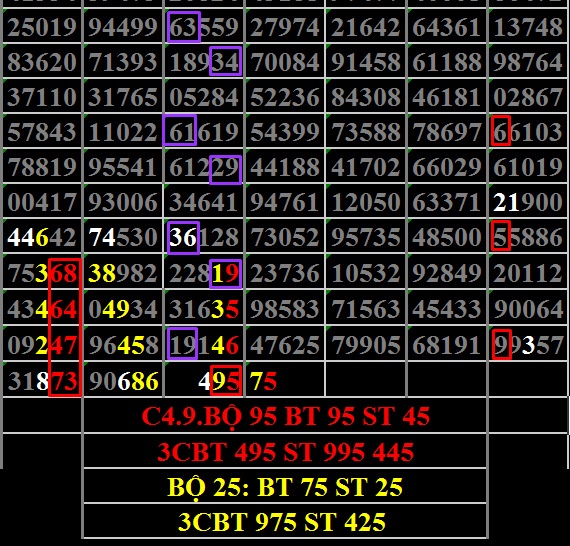
Task: Select the cell reading 21900
Action: click(529, 201)
